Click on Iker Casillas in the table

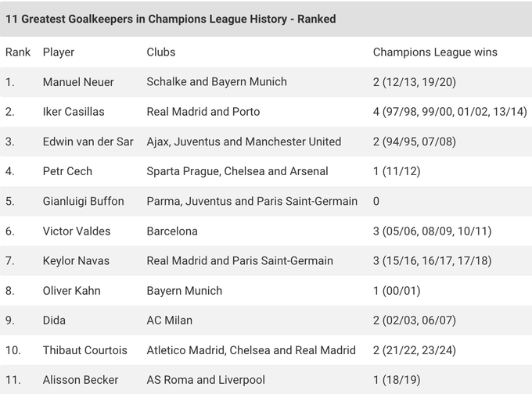(x=74, y=112)
